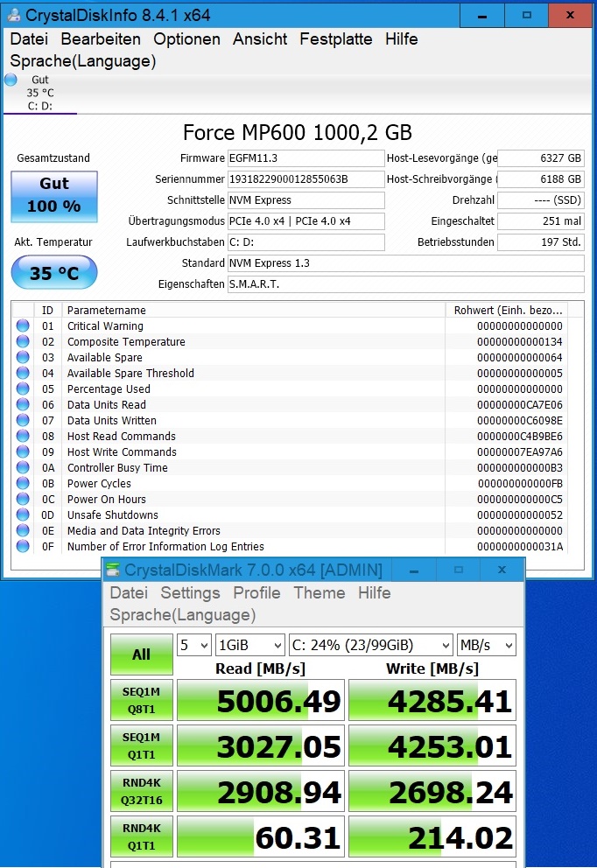Click the ID column header

coord(47,310)
